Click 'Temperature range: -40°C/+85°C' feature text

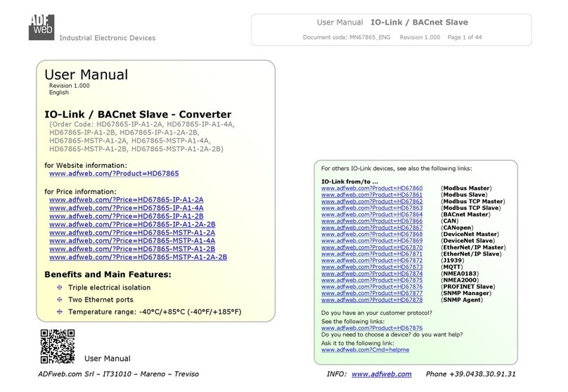click(155, 312)
